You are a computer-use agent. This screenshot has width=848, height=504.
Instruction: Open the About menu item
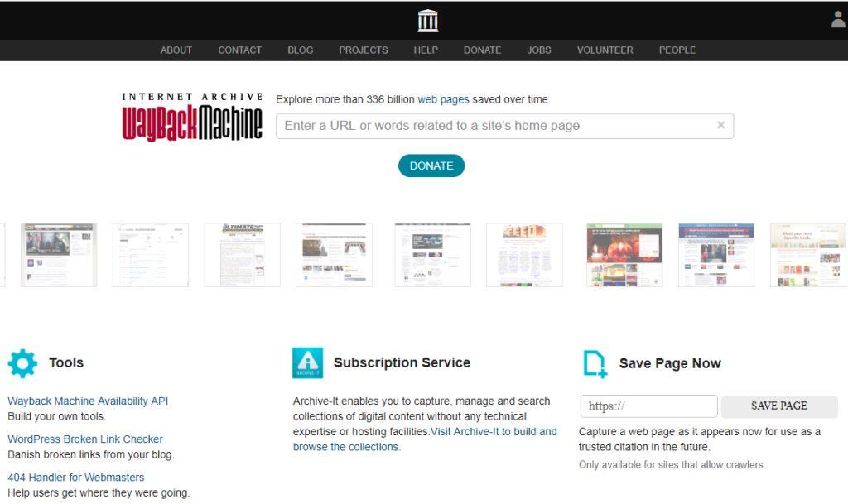[176, 50]
